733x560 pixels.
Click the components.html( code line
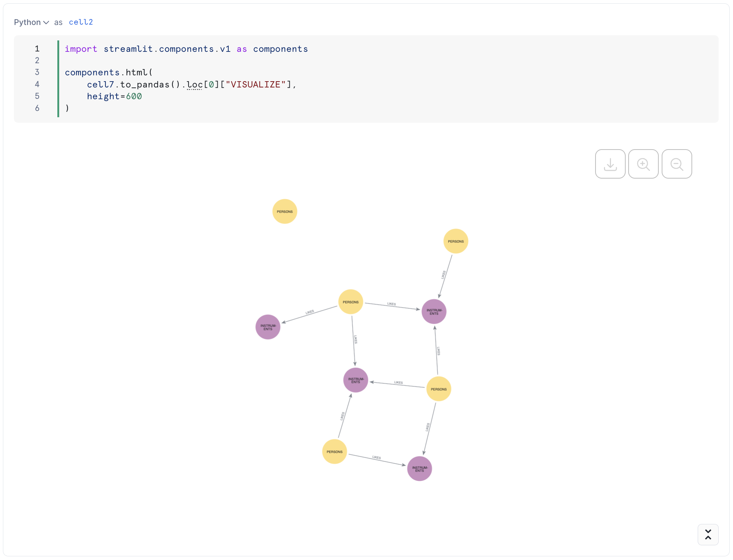pos(109,72)
